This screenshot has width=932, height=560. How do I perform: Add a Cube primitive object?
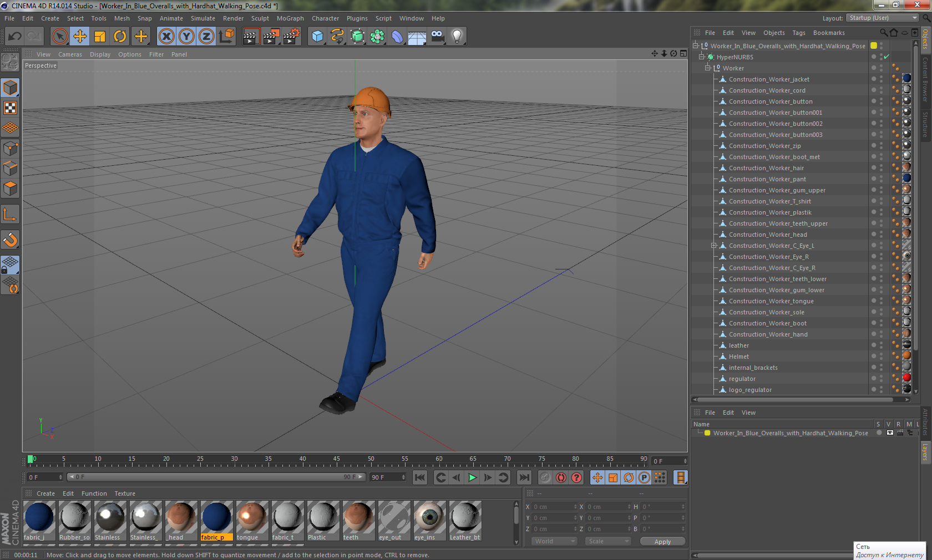coord(317,37)
